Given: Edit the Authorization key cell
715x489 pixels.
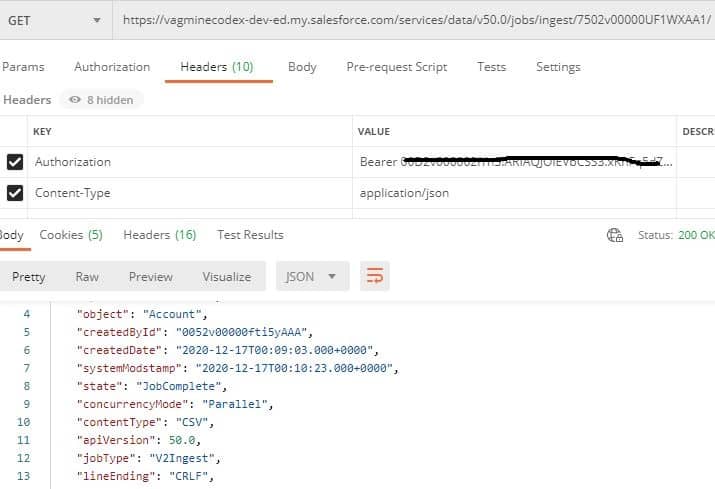Looking at the screenshot, I should coord(190,162).
